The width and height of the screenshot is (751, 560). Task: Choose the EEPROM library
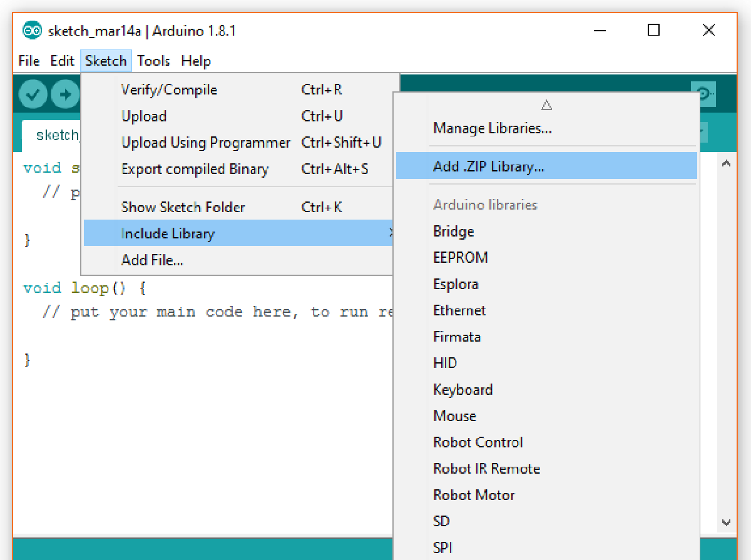coord(461,257)
